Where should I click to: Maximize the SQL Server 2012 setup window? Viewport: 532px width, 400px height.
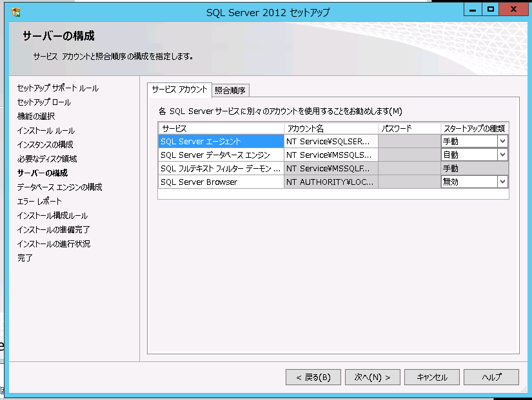pos(490,10)
